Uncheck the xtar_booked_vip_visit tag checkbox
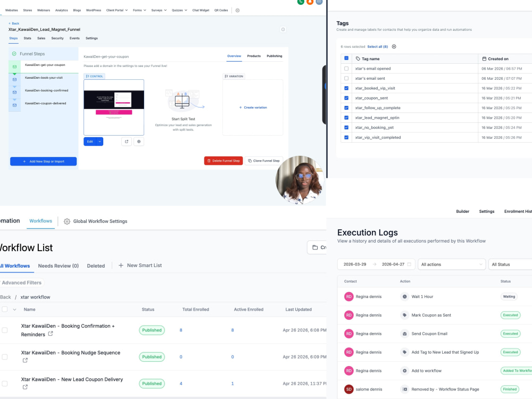This screenshot has height=399, width=532. [346, 88]
